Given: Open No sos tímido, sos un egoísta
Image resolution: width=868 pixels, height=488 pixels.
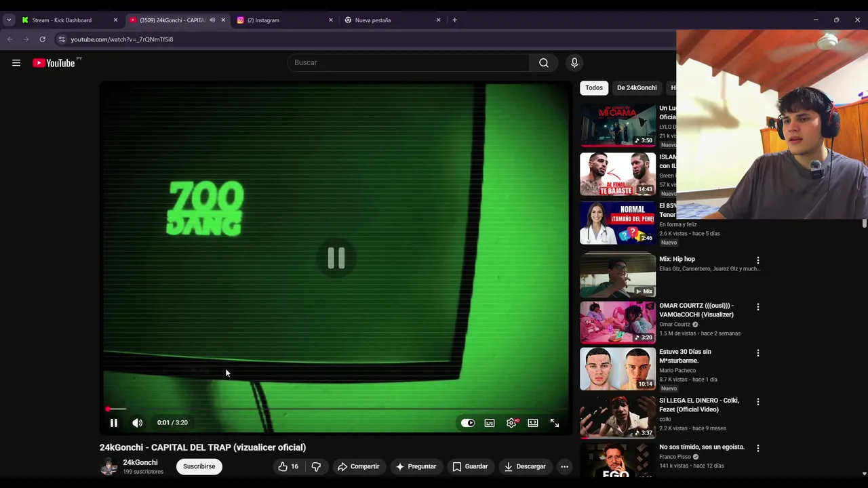Looking at the screenshot, I should pyautogui.click(x=702, y=447).
